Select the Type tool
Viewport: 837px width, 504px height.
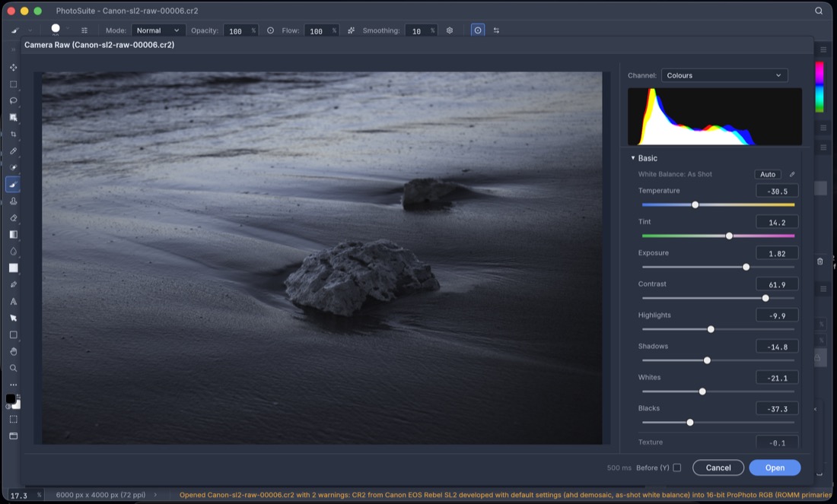tap(14, 301)
